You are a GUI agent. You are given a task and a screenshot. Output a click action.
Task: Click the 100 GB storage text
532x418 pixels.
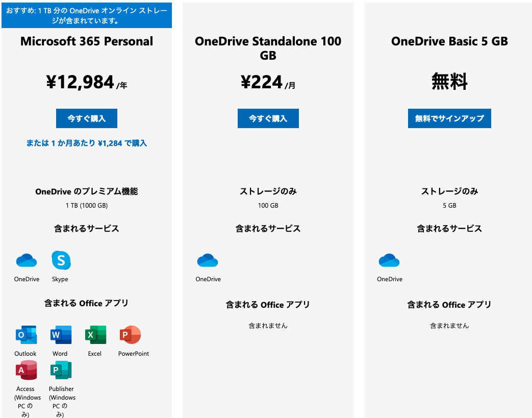tap(268, 206)
